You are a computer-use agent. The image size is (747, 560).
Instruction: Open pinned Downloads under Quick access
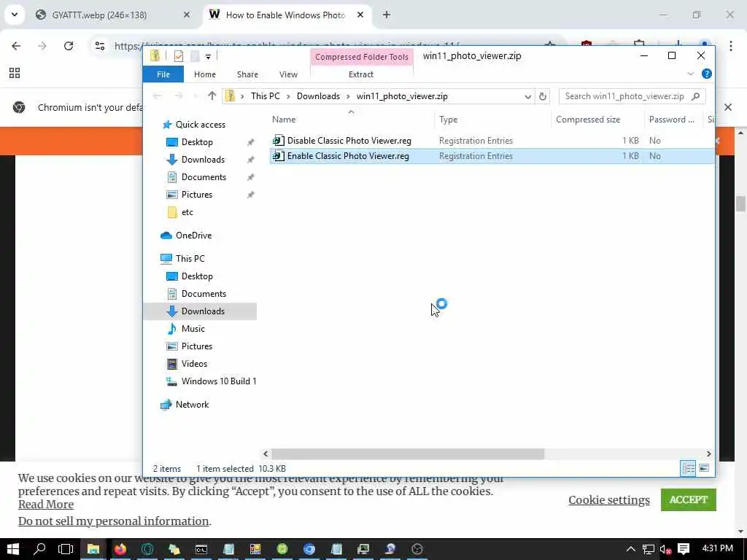click(203, 160)
